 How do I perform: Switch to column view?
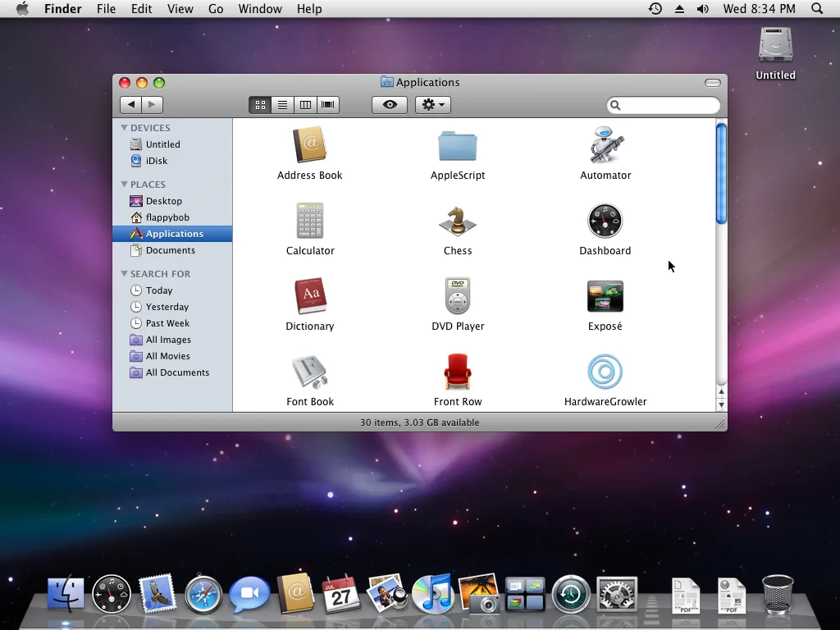pos(305,105)
